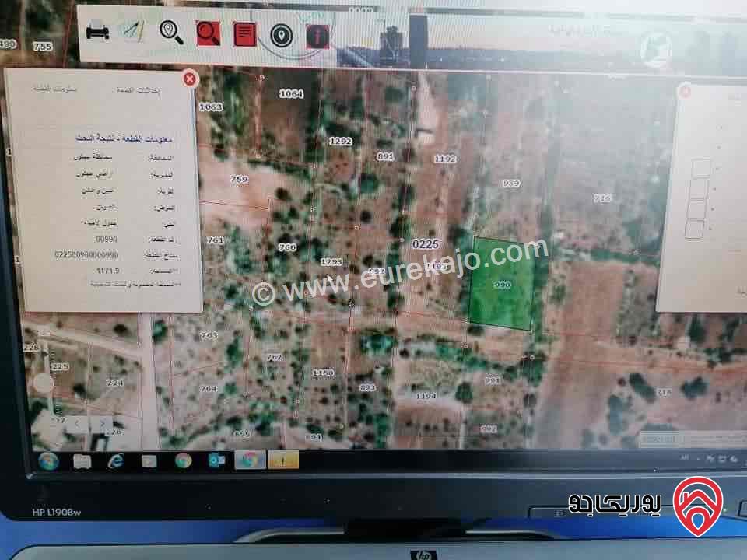
Task: Close the right-side layers panel
Action: point(686,92)
